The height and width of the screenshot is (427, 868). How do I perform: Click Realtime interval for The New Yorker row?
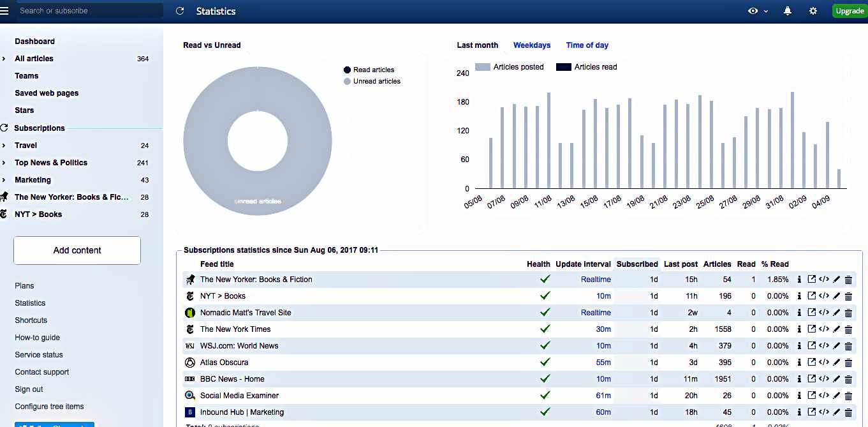(596, 280)
